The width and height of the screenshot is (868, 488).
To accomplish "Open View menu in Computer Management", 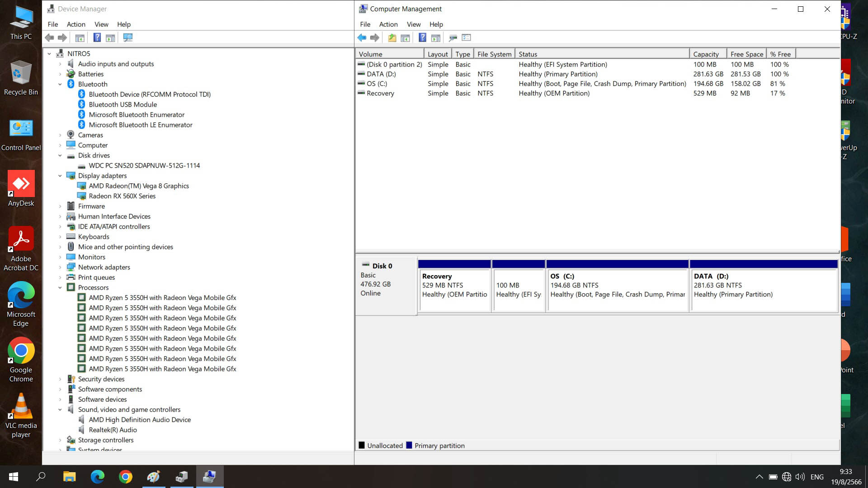I will (x=414, y=24).
